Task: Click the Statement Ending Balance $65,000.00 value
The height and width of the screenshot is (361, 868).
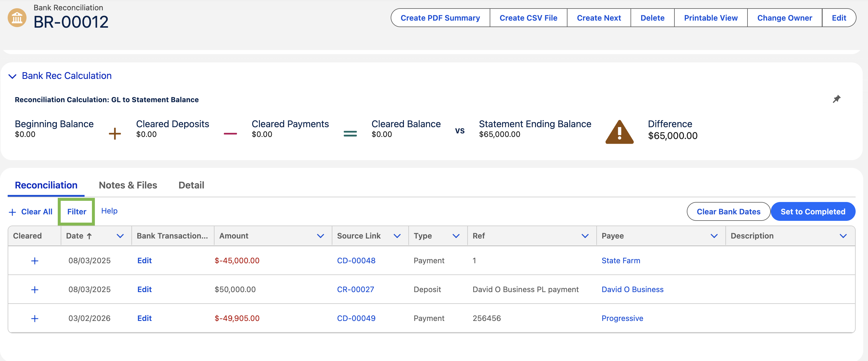Action: click(x=499, y=134)
